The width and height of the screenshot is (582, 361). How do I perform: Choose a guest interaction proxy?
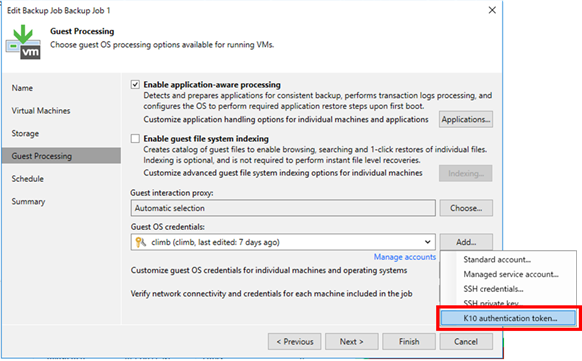click(x=466, y=208)
